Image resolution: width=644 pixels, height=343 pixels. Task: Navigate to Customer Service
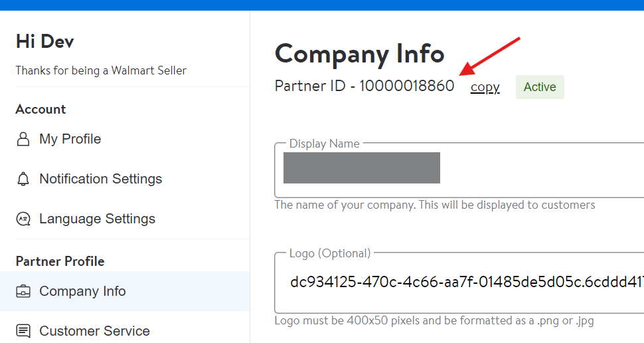pyautogui.click(x=94, y=331)
